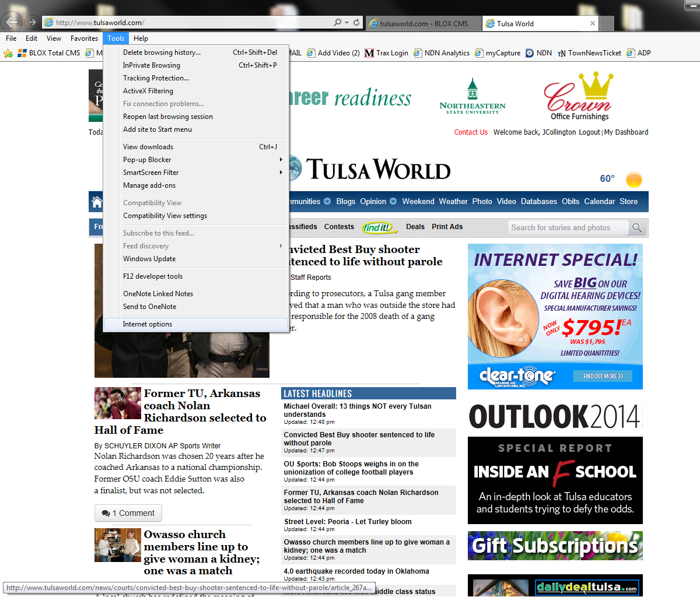Viewport: 700px width, 597px height.
Task: Open the Calendar navigation link
Action: pos(600,202)
